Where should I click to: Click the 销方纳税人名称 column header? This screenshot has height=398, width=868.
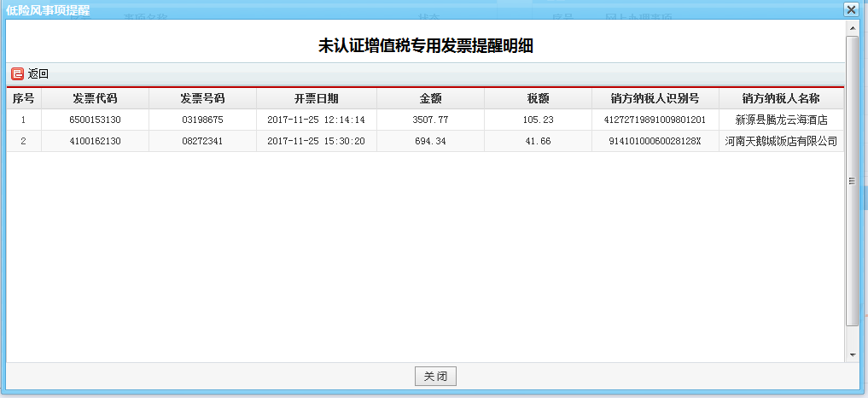coord(781,98)
